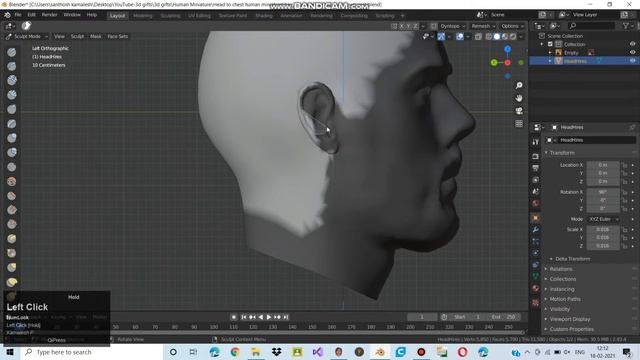This screenshot has height=360, width=640.
Task: Open the View Layer properties tab icon
Action: (x=536, y=180)
